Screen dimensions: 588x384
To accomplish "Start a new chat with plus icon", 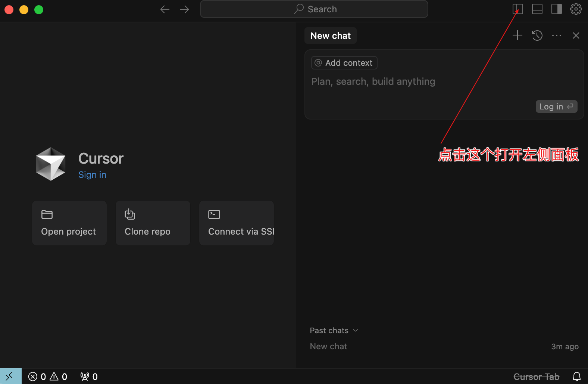I will click(517, 35).
